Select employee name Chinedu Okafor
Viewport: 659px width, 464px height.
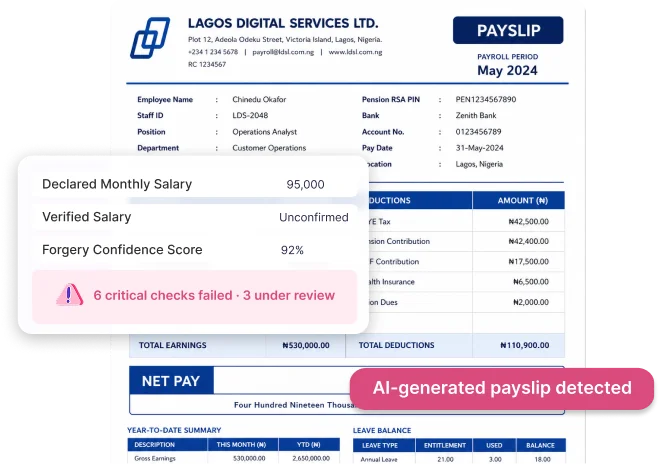tap(259, 100)
